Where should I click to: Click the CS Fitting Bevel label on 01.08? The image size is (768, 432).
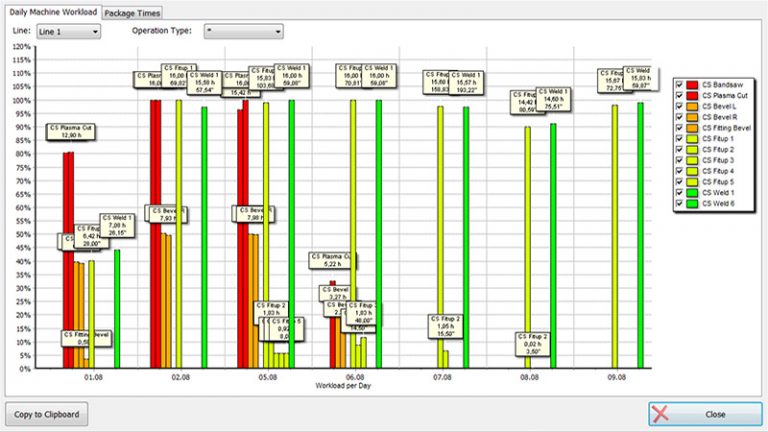click(87, 338)
